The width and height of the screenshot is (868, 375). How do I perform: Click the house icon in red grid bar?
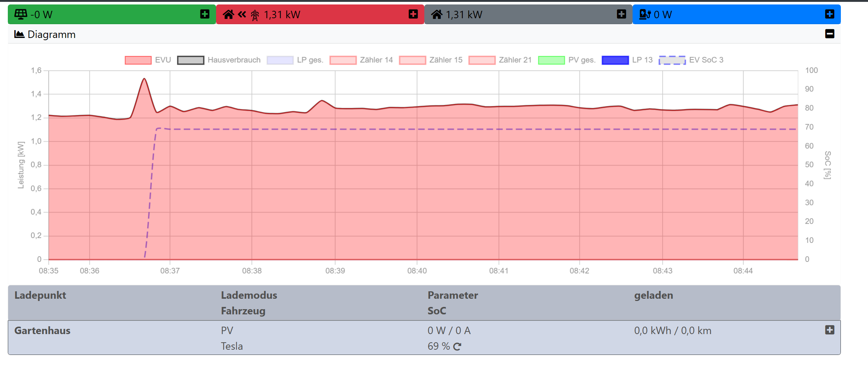pyautogui.click(x=228, y=15)
